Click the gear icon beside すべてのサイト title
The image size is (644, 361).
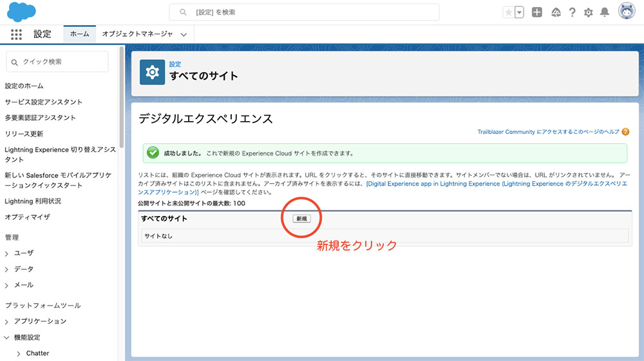point(153,72)
